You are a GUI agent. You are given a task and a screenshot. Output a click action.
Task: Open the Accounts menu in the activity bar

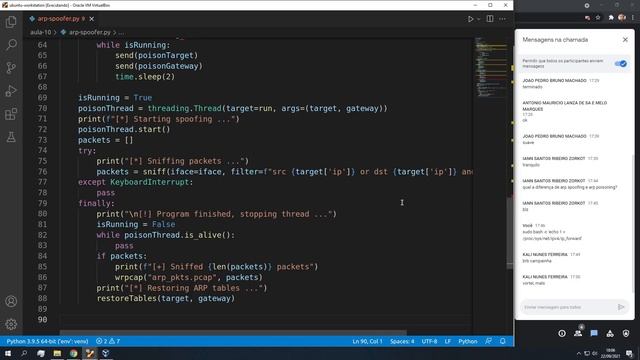click(11, 301)
